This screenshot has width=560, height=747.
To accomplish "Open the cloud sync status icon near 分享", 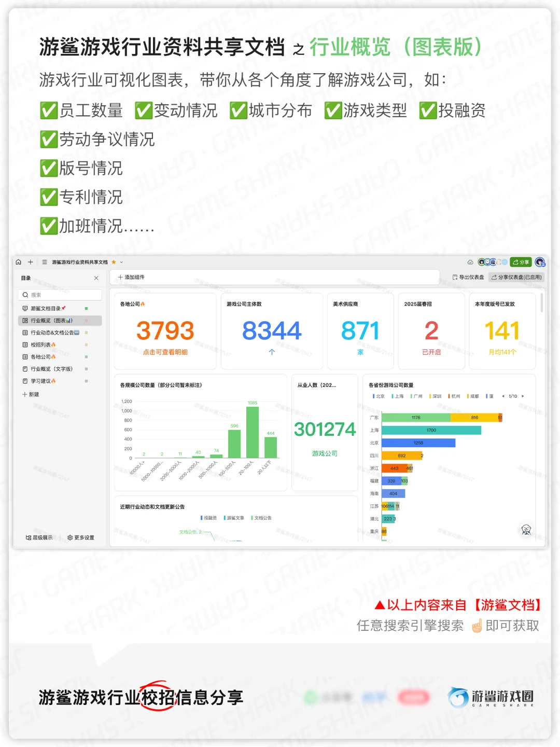I will [471, 262].
